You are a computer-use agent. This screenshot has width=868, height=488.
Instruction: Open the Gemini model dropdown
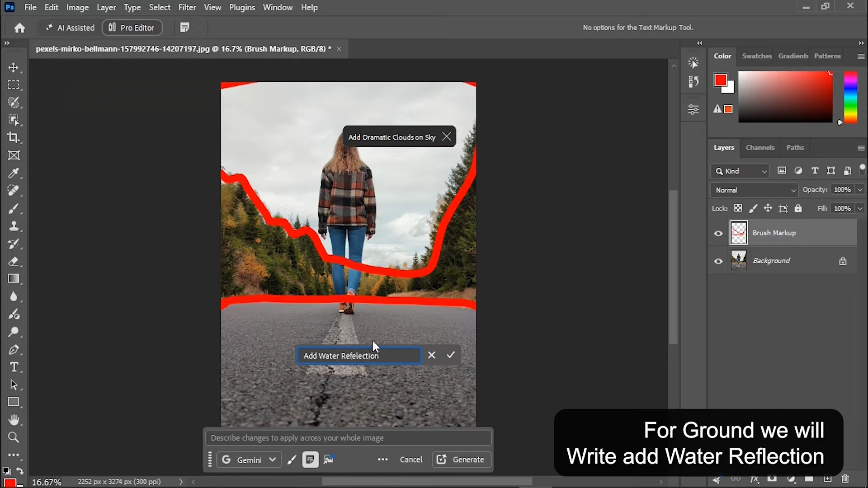[x=249, y=460]
